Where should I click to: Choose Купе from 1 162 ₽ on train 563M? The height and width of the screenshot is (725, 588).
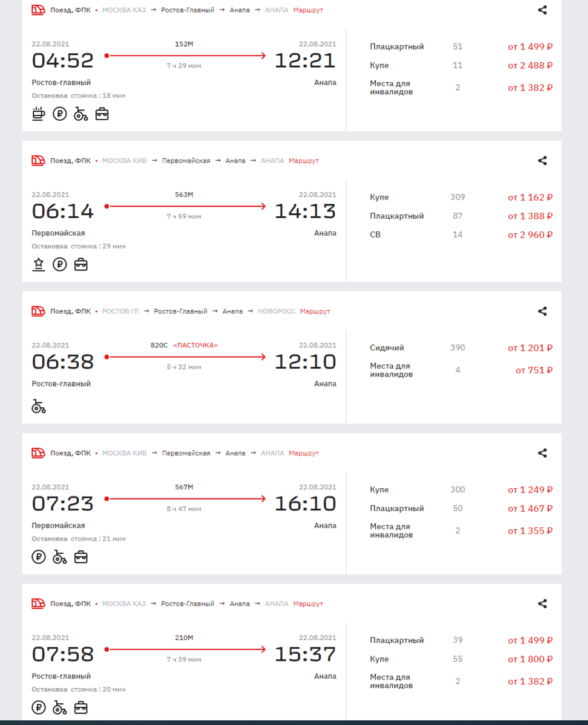pos(461,197)
